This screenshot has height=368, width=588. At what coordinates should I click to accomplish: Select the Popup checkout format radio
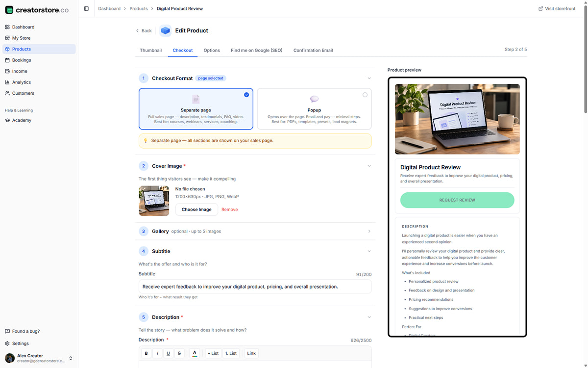pos(365,95)
